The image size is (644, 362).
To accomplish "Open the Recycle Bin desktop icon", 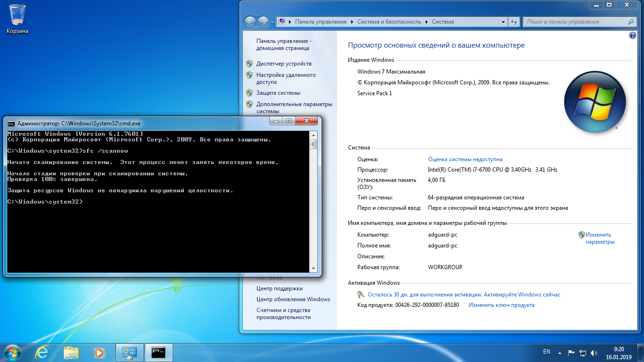I will (x=17, y=19).
